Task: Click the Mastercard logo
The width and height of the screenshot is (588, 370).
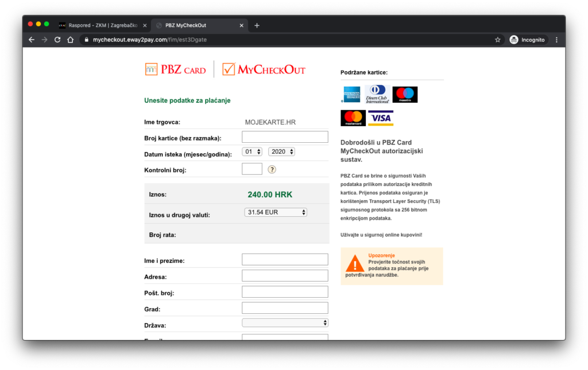Action: [x=353, y=118]
